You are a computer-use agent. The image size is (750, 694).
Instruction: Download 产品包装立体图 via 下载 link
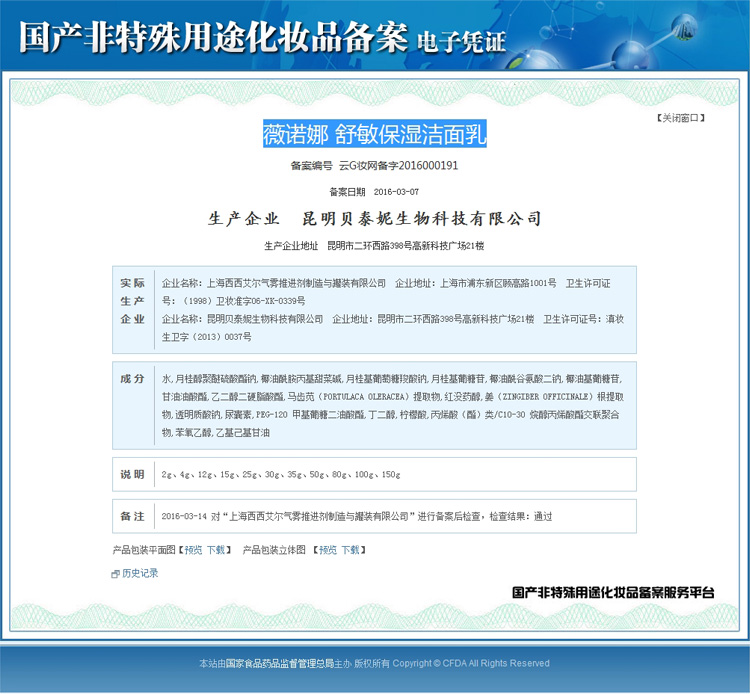[350, 550]
